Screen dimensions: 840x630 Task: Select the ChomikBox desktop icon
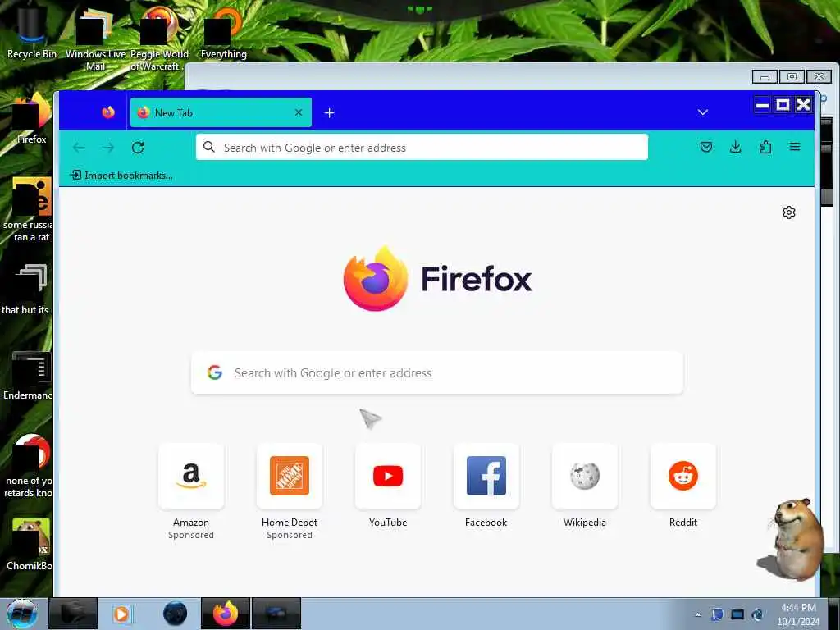tap(30, 545)
